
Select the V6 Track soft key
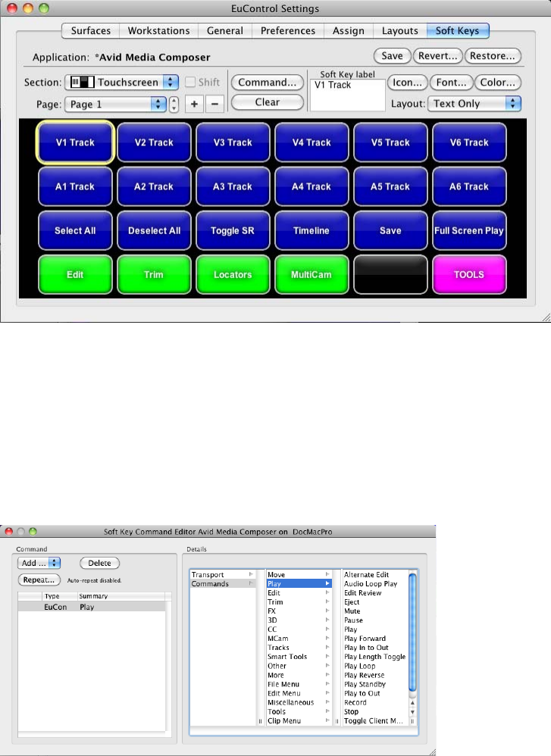[469, 142]
